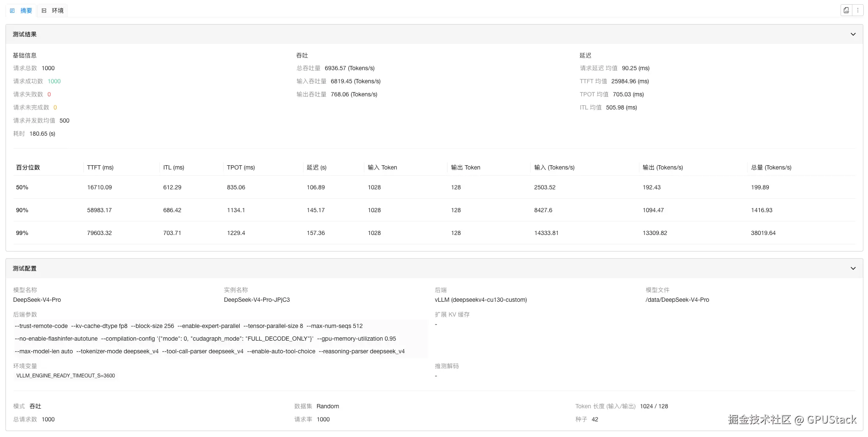868x437 pixels.
Task: Click the --gpu-memory-utilization 0.95 parameter
Action: pos(356,339)
